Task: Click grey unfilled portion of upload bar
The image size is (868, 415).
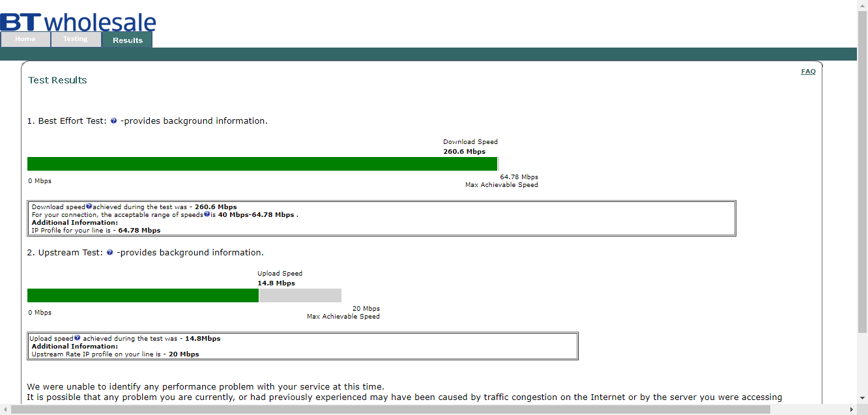Action: pos(300,296)
